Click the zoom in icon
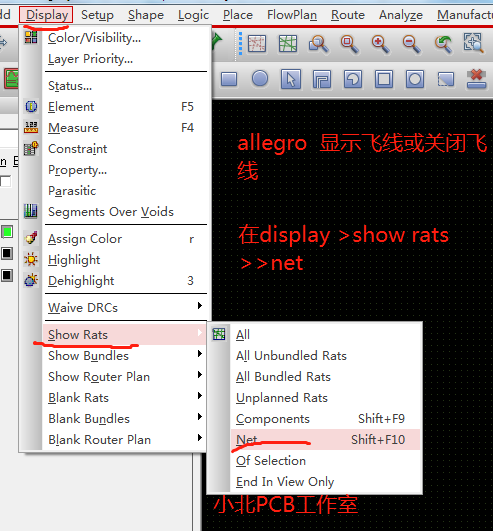 381,44
